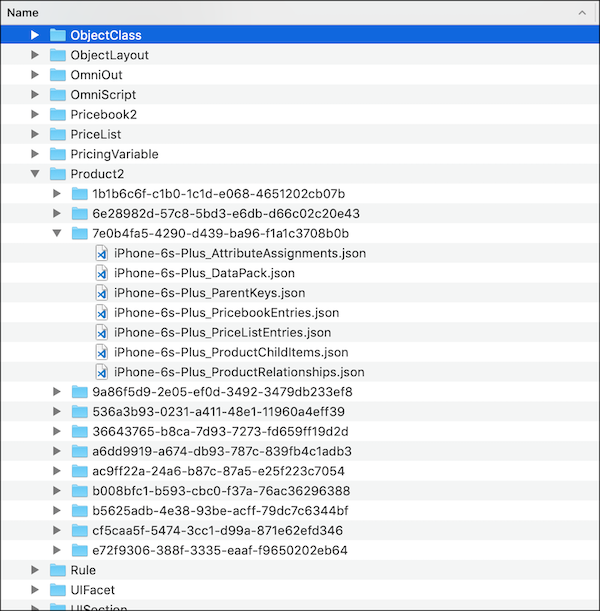Click the AttributeAssignments.json file icon
Viewport: 600px width, 611px height.
102,253
